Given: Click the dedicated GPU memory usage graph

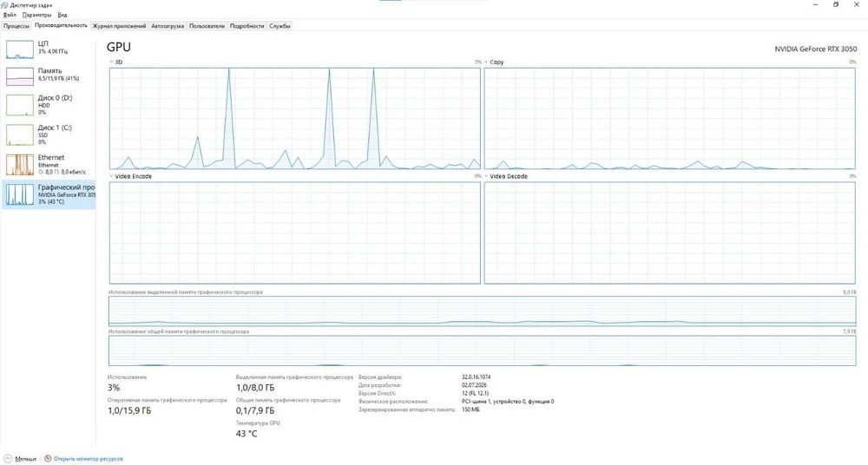Looking at the screenshot, I should tap(482, 311).
